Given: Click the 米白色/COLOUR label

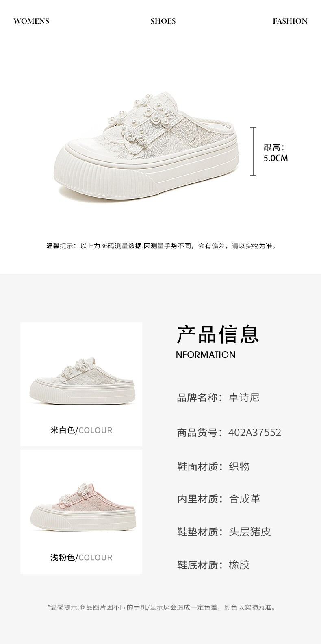Looking at the screenshot, I should [81, 430].
